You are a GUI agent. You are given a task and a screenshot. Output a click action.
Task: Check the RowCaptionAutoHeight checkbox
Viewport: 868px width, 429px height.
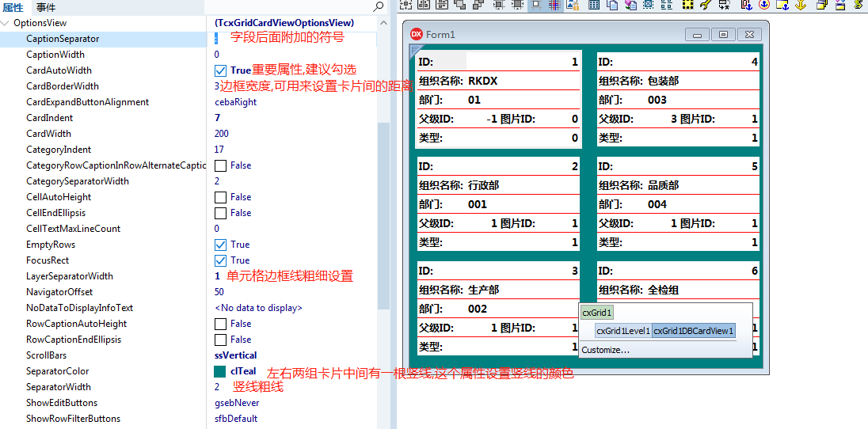[x=220, y=324]
